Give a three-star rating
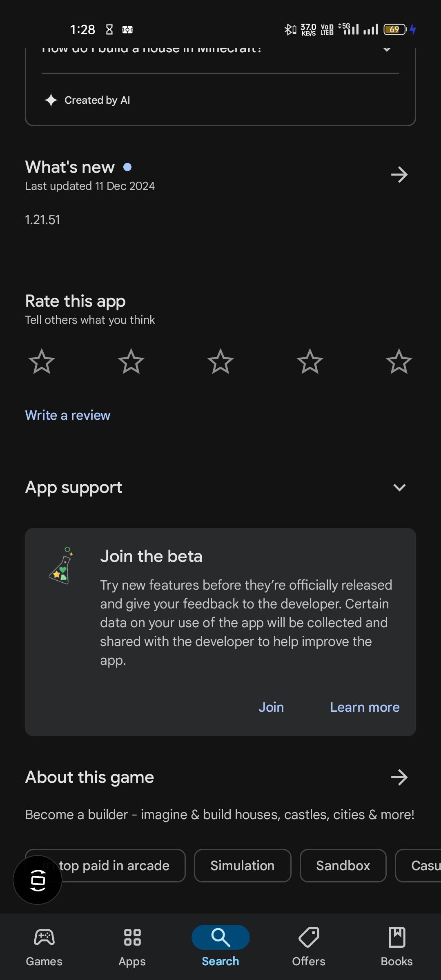 (220, 361)
